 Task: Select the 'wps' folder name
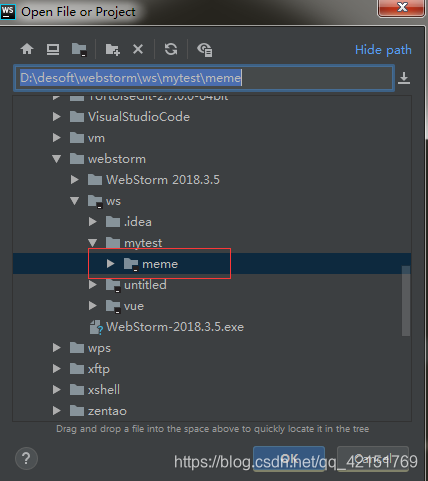tap(99, 348)
